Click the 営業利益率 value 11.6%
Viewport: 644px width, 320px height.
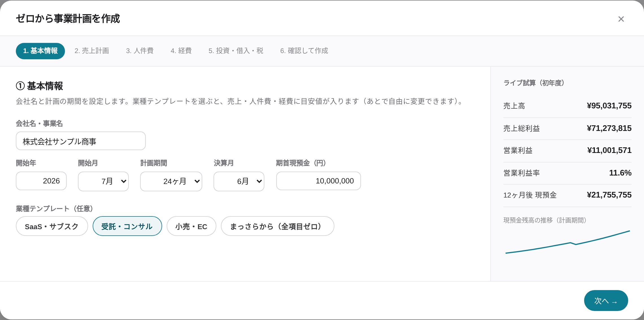[620, 173]
